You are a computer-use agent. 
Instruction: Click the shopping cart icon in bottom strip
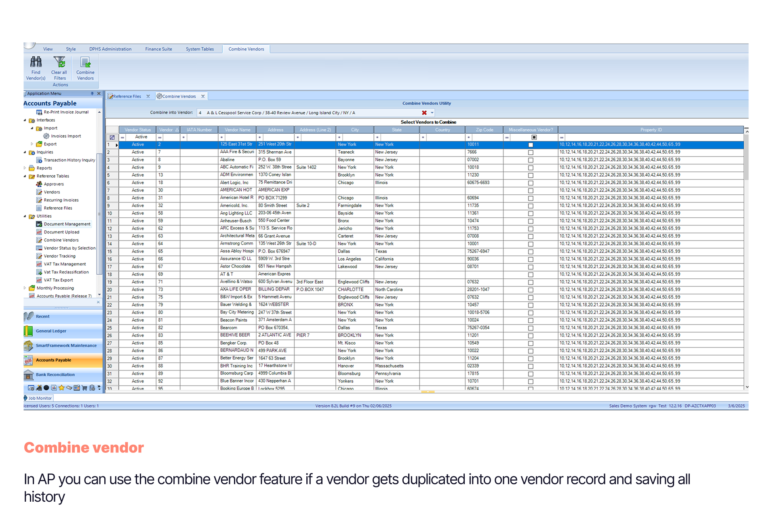84,388
